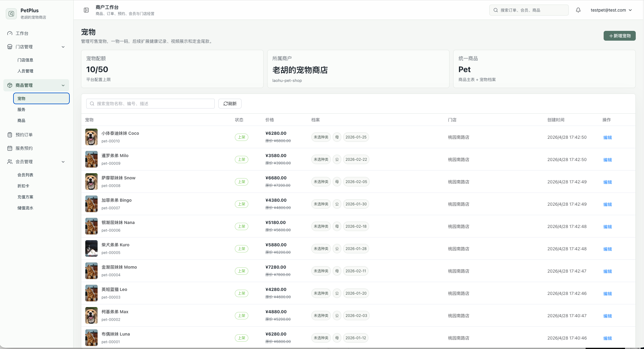644x349 pixels.
Task: Click the 母 gender badge for Coco
Action: click(x=337, y=137)
